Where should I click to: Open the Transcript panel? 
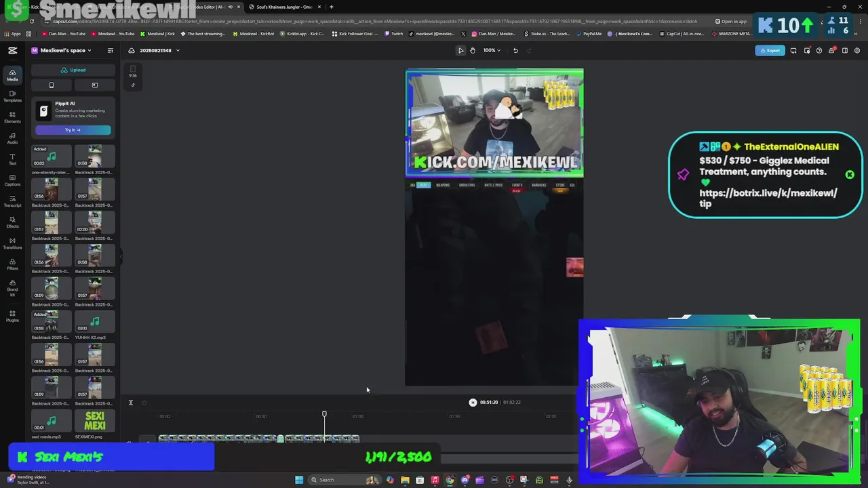coord(12,201)
